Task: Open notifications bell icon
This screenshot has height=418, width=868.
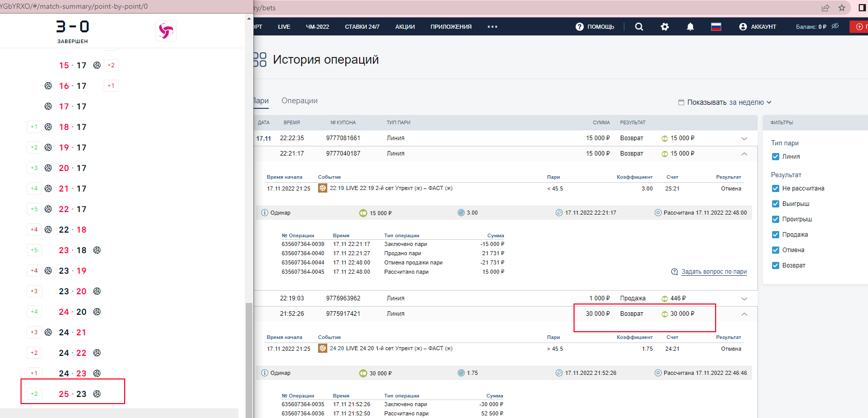Action: click(x=691, y=27)
